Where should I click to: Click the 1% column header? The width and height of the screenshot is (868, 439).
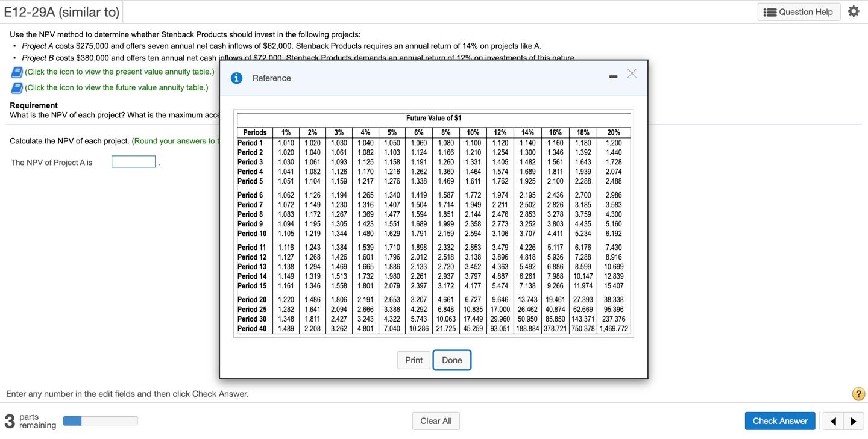point(286,132)
